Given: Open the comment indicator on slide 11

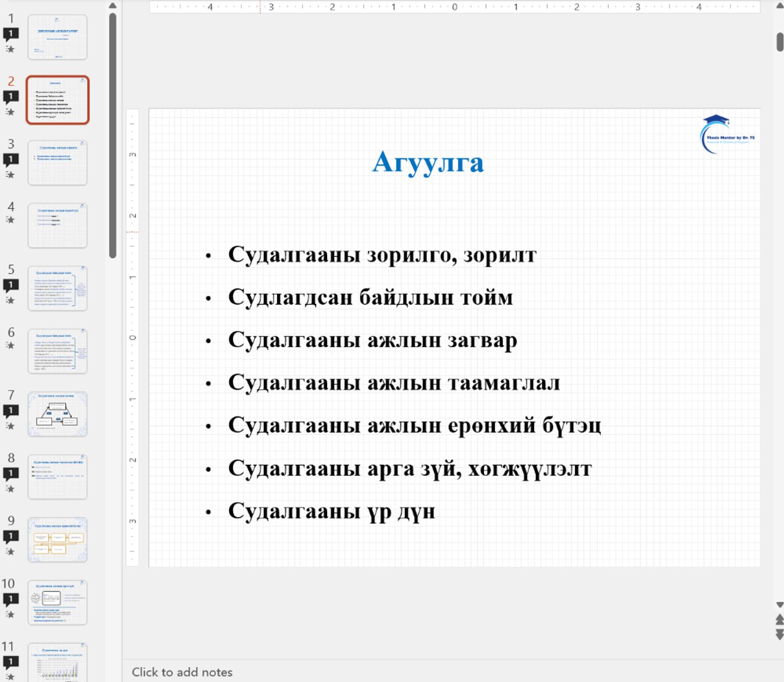Looking at the screenshot, I should tap(11, 662).
